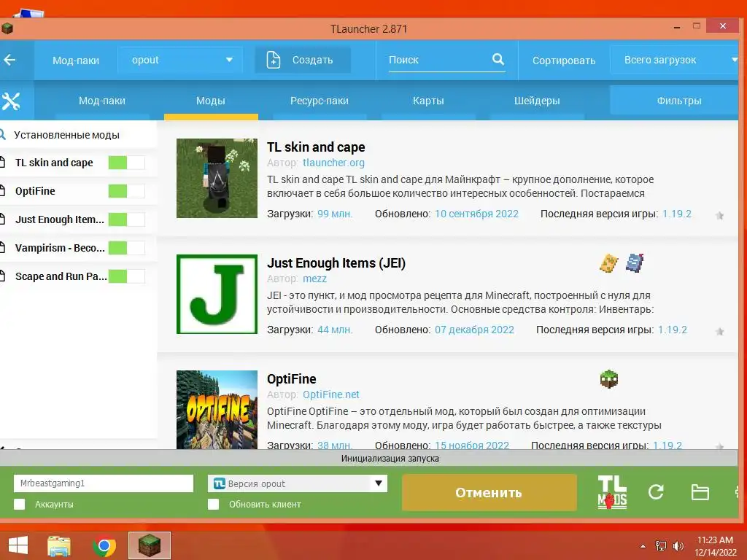Screen dimensions: 747x560
Task: Open mezz author link
Action: pyautogui.click(x=314, y=279)
